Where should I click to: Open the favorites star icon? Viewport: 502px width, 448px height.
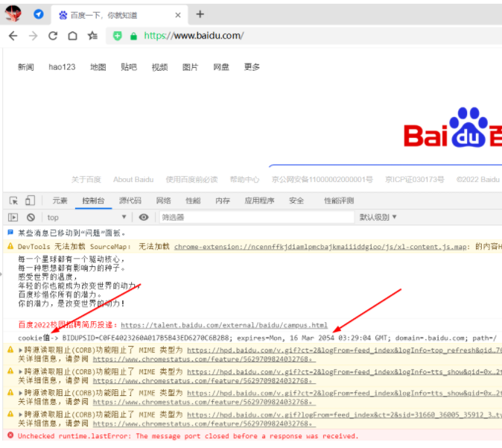point(92,36)
